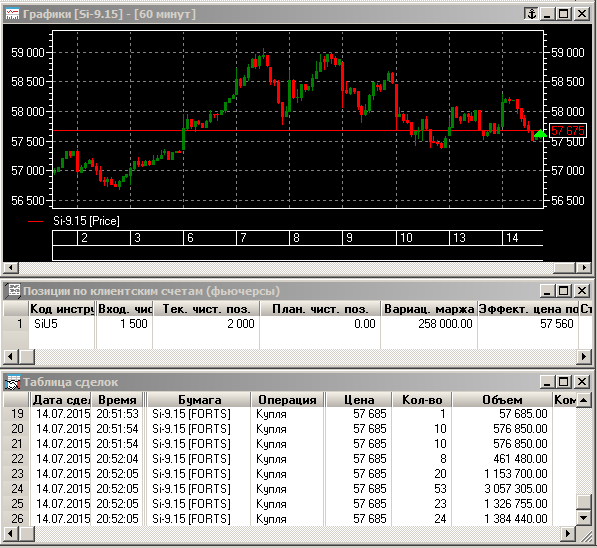Image resolution: width=597 pixels, height=548 pixels.
Task: Click the positions table window icon
Action: [x=13, y=291]
